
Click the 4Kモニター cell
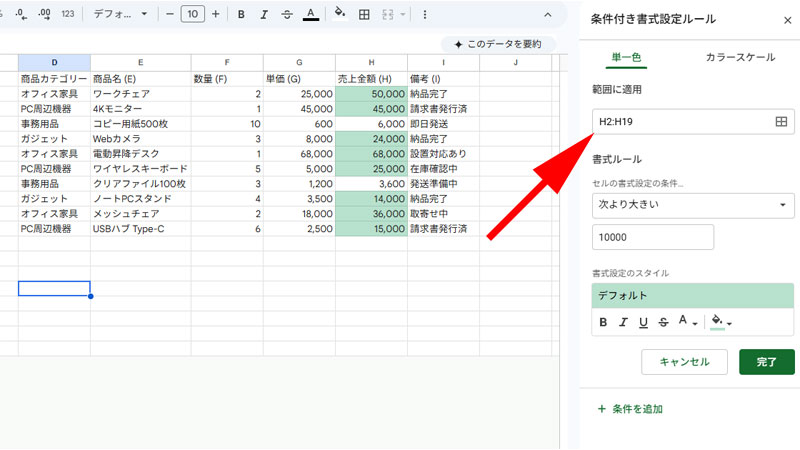(x=141, y=109)
